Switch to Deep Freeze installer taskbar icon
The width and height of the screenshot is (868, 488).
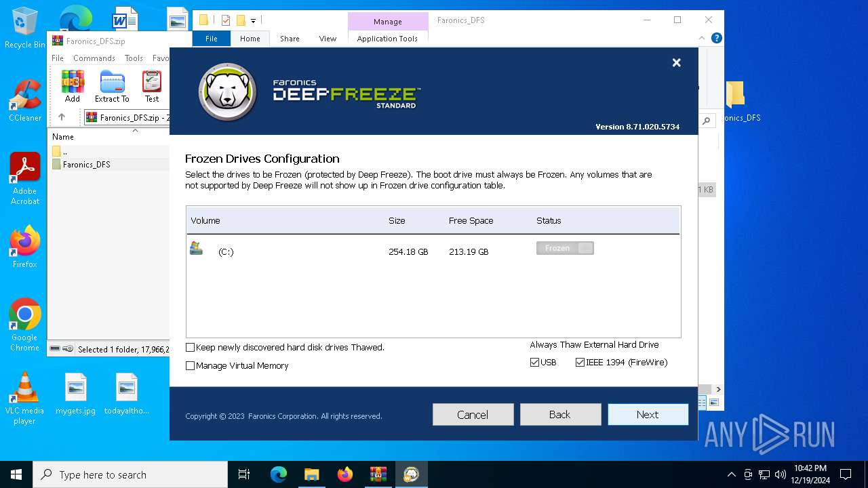pyautogui.click(x=411, y=474)
